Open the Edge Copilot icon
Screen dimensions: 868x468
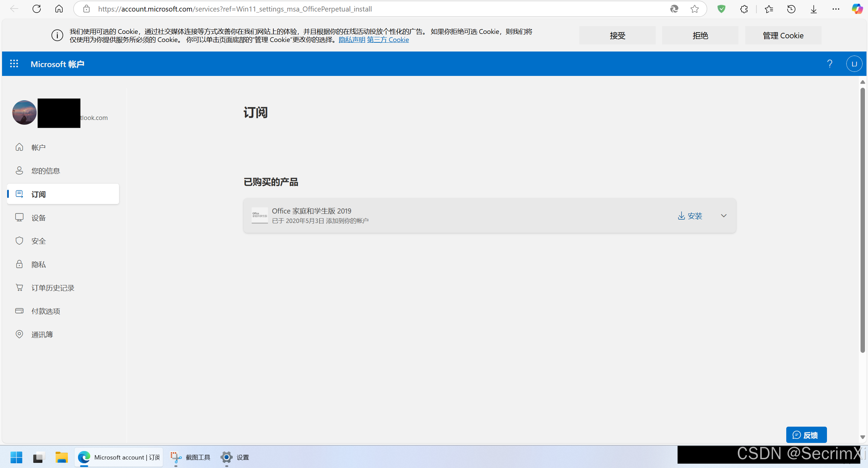pos(857,9)
